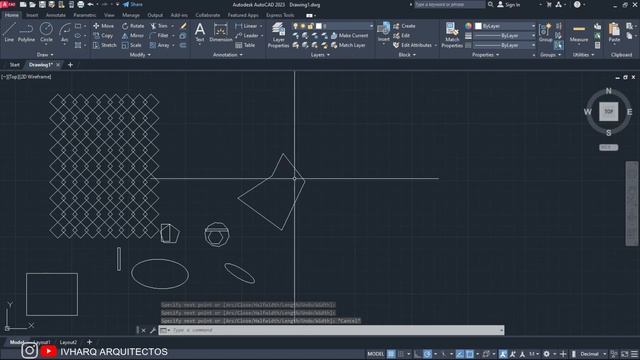Toggle ortho mode in status bar
This screenshot has height=360, width=640.
tap(417, 354)
